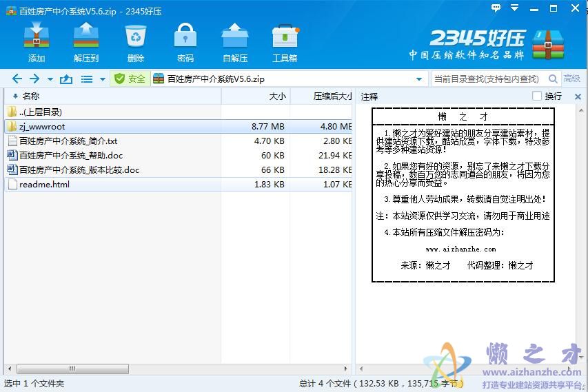588x392 pixels.
Task: Click the archive icon in path bar
Action: [159, 79]
